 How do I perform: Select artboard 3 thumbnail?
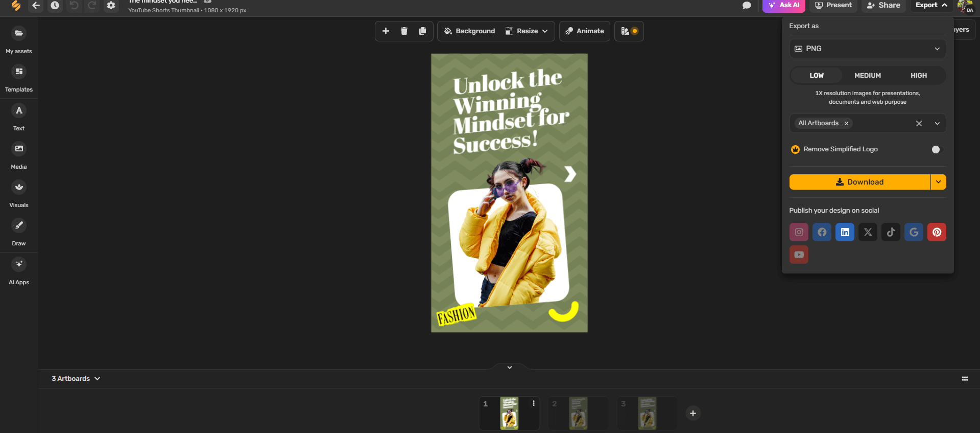pyautogui.click(x=647, y=413)
